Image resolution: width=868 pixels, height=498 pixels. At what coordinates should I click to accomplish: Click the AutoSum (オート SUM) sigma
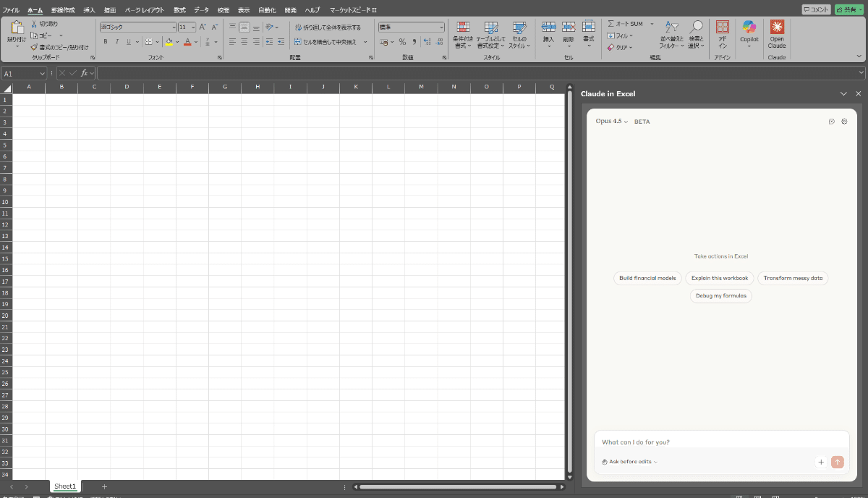tap(611, 24)
